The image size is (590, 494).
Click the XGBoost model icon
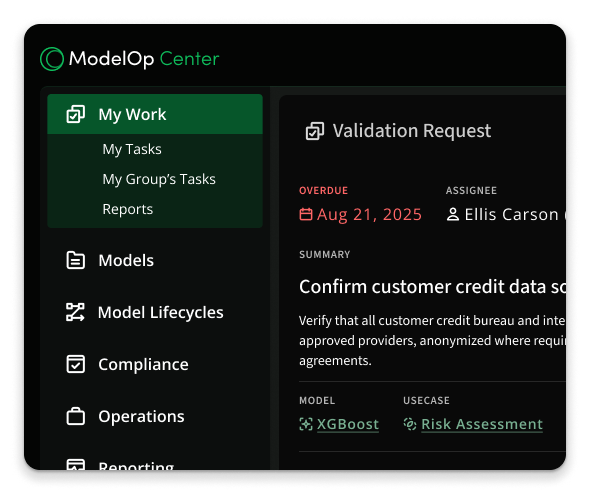[x=306, y=424]
